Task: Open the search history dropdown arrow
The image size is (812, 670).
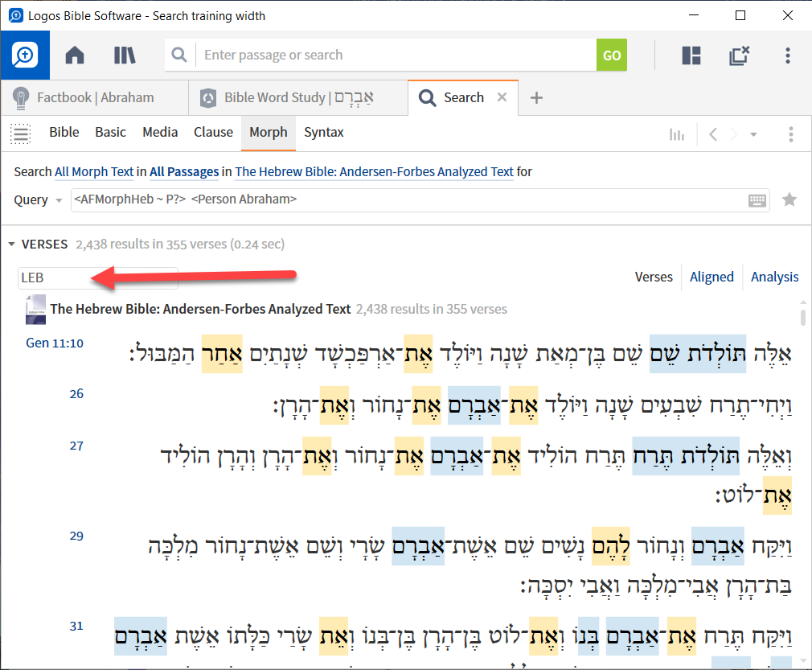Action: 753,135
